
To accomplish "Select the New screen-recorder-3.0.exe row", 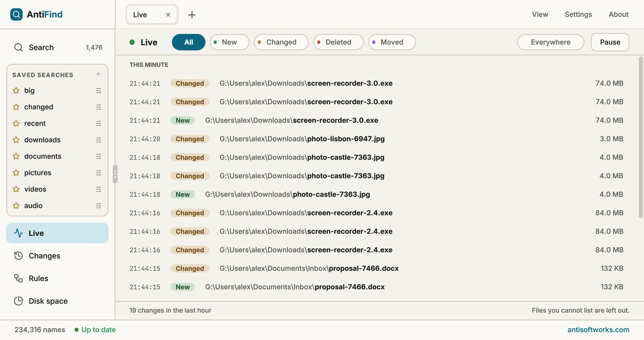I will point(376,120).
